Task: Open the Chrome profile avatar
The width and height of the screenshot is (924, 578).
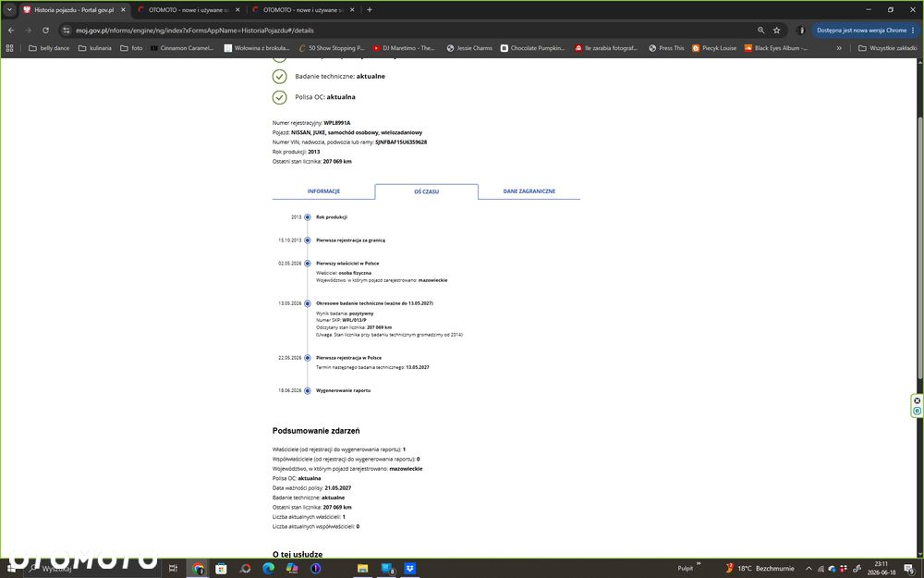Action: 800,31
